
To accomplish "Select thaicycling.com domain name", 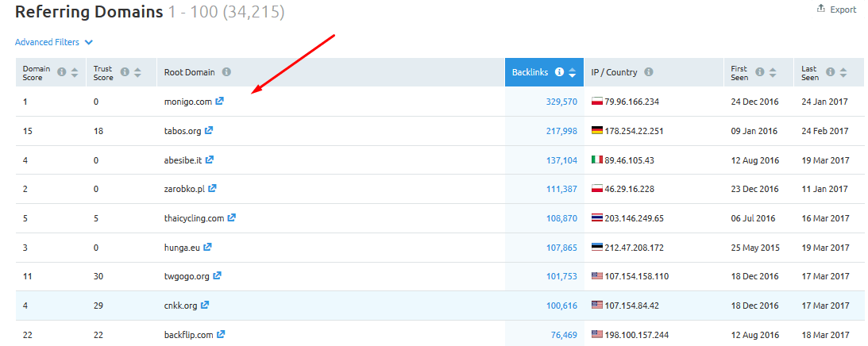I will pyautogui.click(x=195, y=219).
